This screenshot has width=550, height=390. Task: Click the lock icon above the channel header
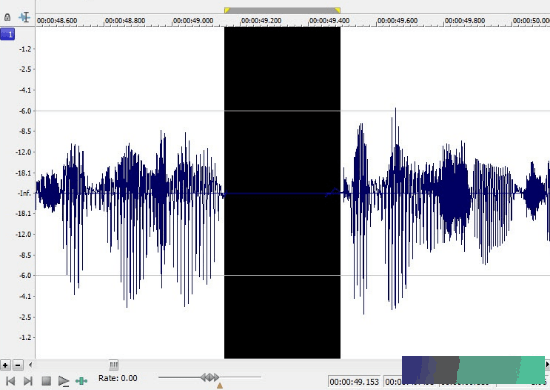coord(7,17)
